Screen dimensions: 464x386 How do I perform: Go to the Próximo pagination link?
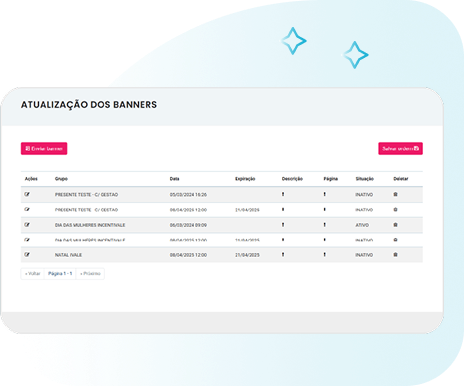click(90, 274)
